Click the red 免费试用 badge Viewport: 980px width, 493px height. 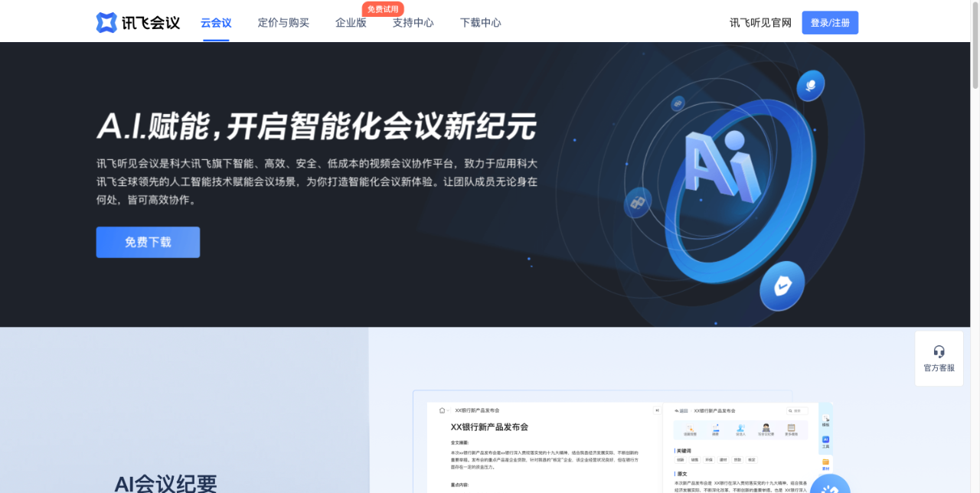pyautogui.click(x=383, y=9)
